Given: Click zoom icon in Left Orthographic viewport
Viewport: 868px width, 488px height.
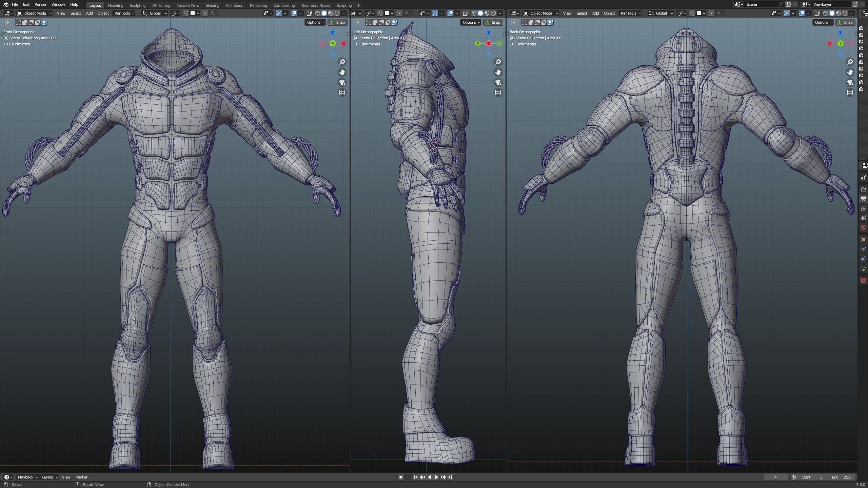Looking at the screenshot, I should (x=498, y=62).
